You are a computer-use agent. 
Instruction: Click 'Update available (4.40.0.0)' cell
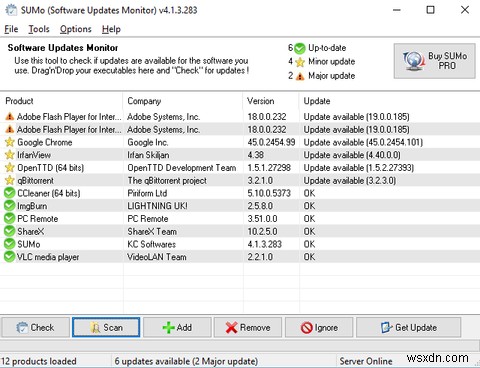coord(352,155)
